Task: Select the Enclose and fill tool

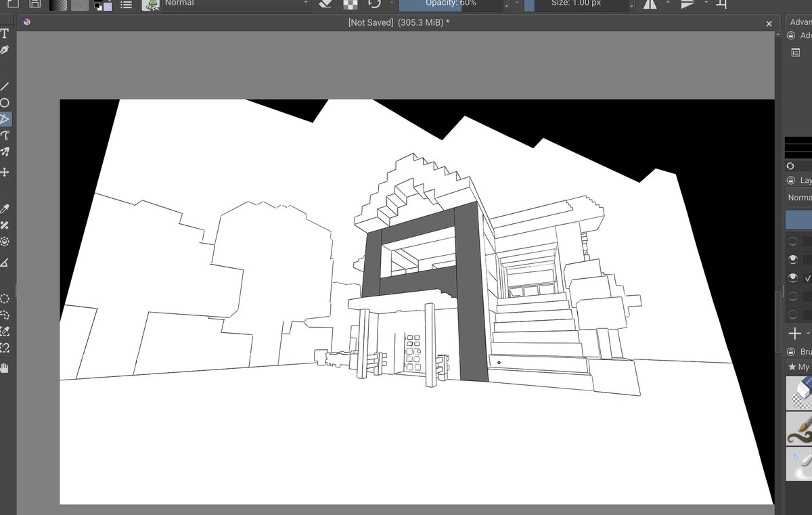Action: (x=5, y=242)
